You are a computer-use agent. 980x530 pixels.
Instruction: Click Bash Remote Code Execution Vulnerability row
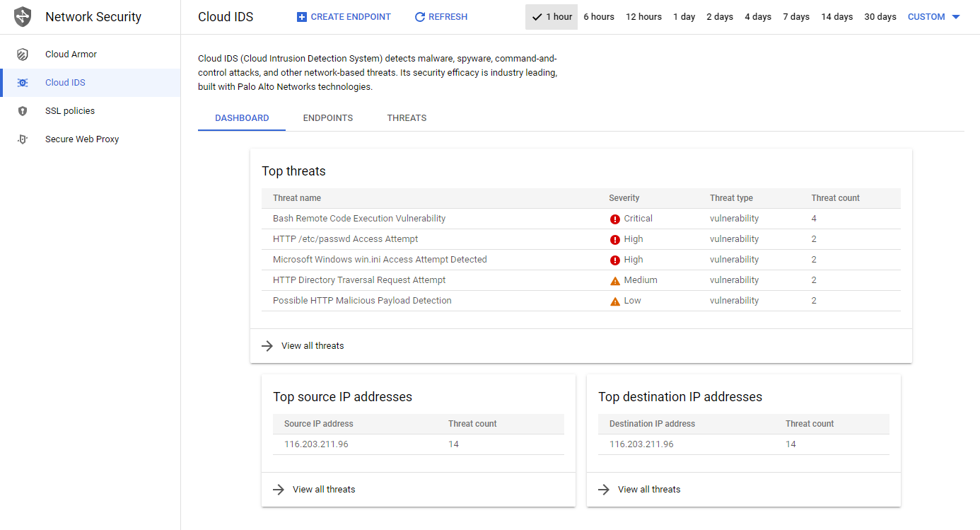581,219
